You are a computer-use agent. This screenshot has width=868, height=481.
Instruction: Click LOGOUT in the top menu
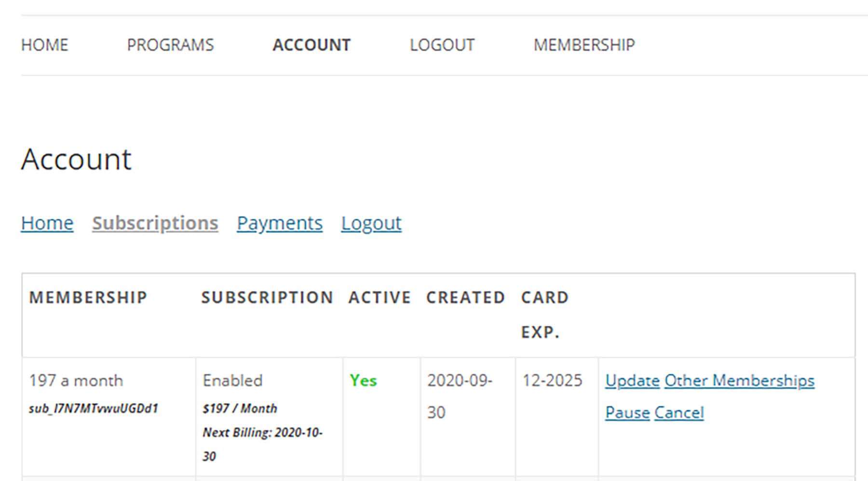[x=442, y=45]
